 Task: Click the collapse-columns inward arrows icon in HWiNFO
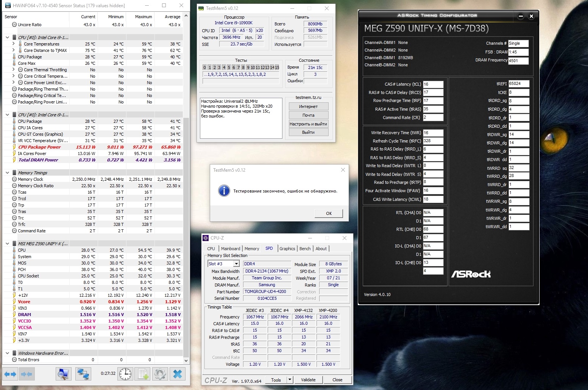[x=26, y=374]
